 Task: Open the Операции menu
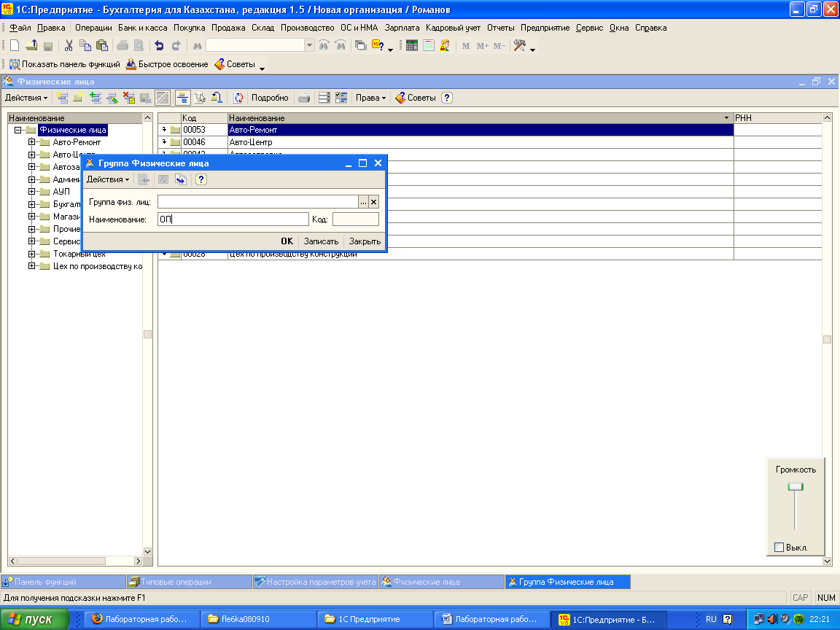click(x=93, y=28)
